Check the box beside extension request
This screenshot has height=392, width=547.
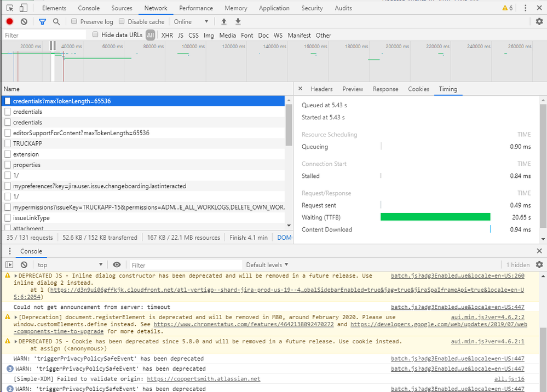8,154
